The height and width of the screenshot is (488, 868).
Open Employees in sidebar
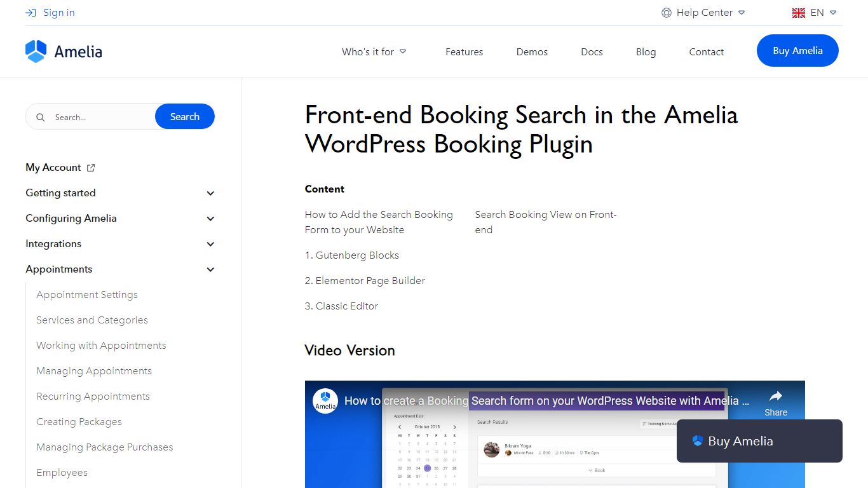coord(62,473)
